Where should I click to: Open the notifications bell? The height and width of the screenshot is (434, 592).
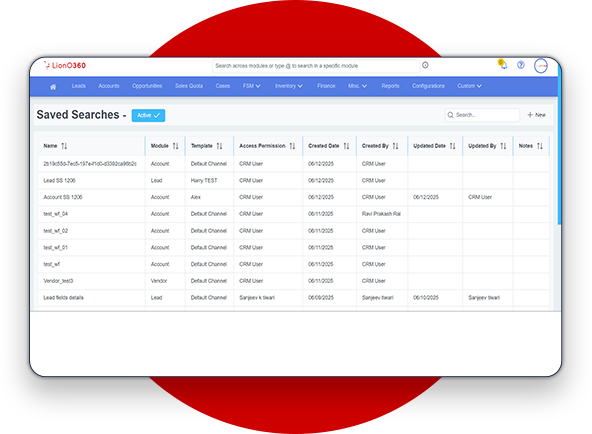pos(503,65)
